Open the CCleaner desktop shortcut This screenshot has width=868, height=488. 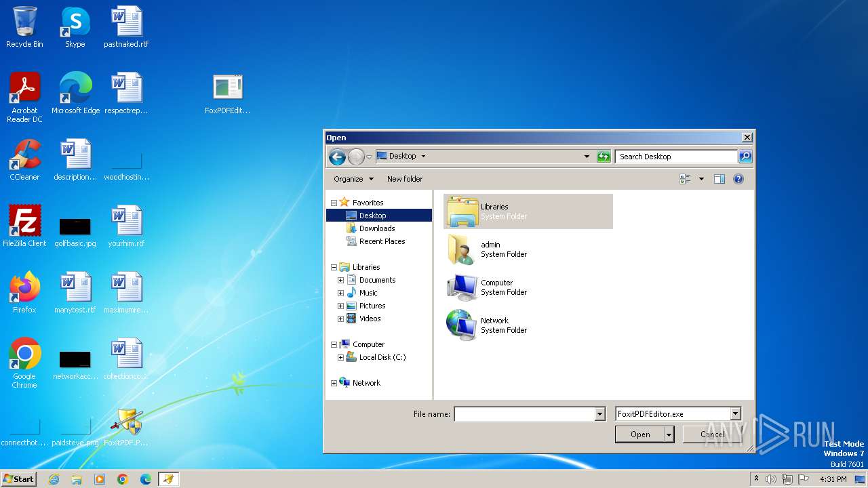pos(24,160)
